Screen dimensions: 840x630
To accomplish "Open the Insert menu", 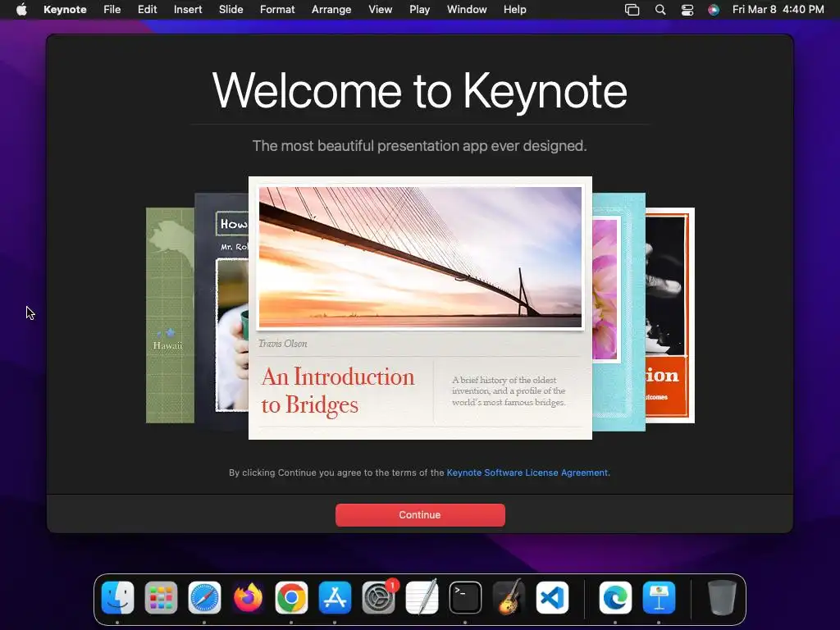I will [x=188, y=10].
